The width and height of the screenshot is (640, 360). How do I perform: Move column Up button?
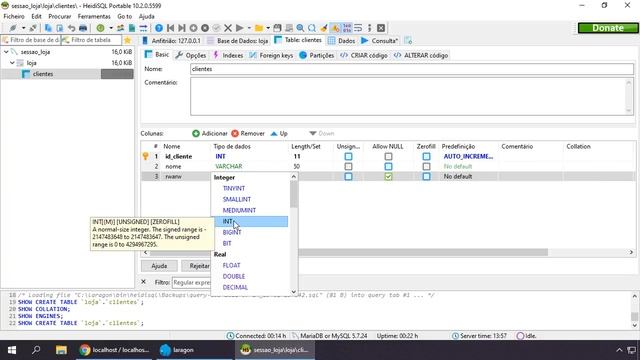pyautogui.click(x=279, y=133)
